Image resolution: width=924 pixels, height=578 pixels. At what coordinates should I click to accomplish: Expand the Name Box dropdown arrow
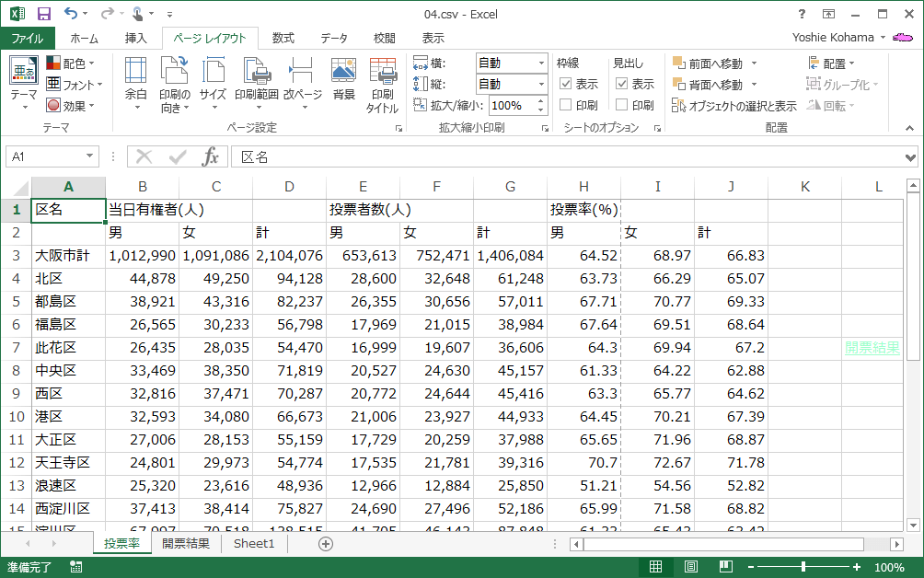89,156
